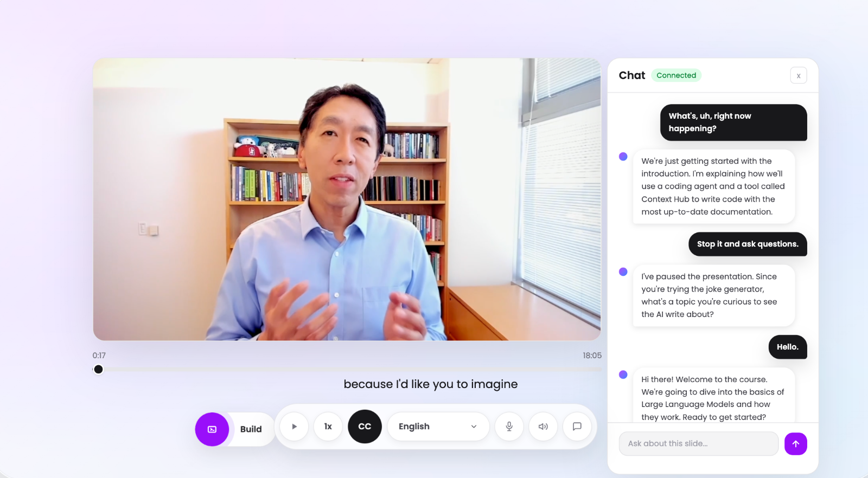Select the Build label button
Image resolution: width=868 pixels, height=478 pixels.
[x=251, y=429]
